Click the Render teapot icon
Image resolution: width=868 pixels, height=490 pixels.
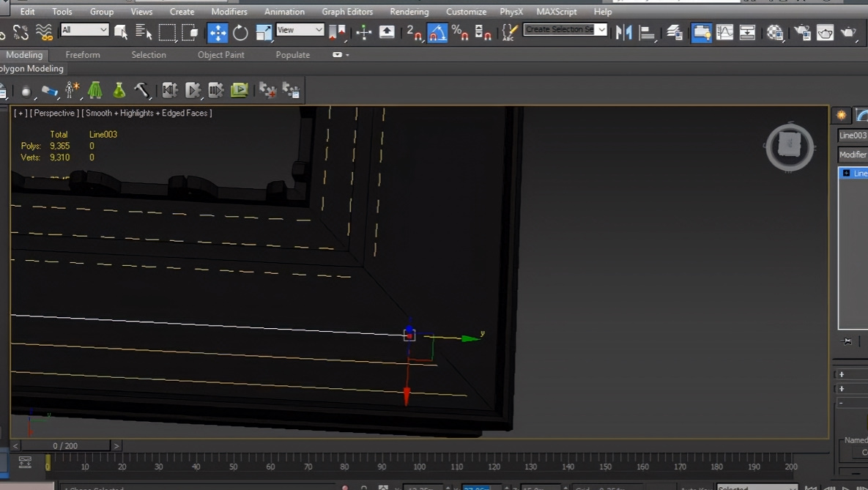pyautogui.click(x=848, y=33)
